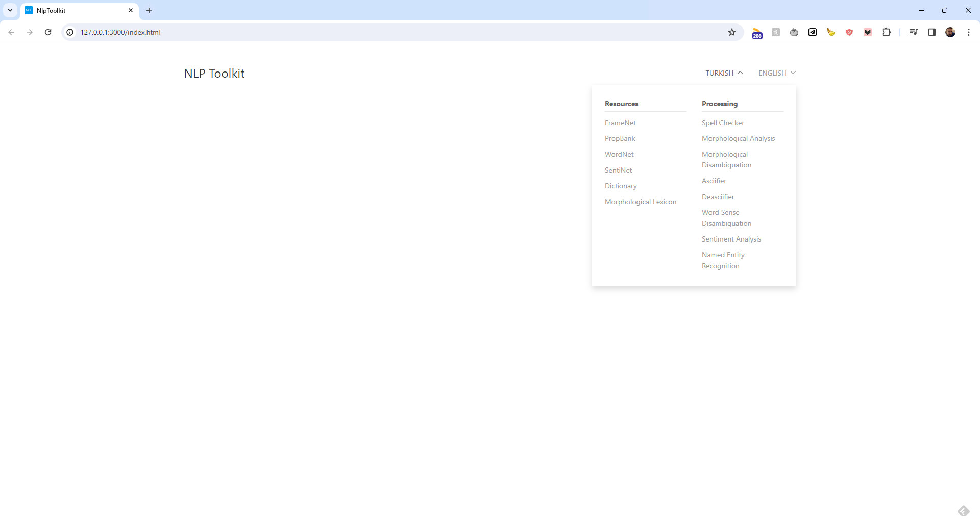
Task: Open the tomato Pomodoro timer extension
Action: pyautogui.click(x=794, y=32)
